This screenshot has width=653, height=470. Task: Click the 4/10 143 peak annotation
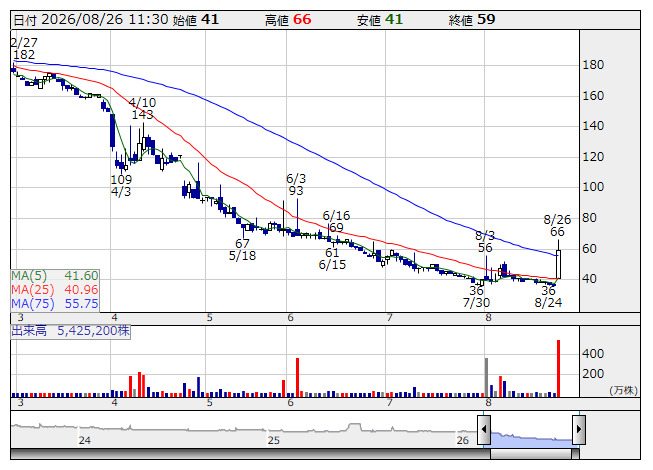pos(142,109)
